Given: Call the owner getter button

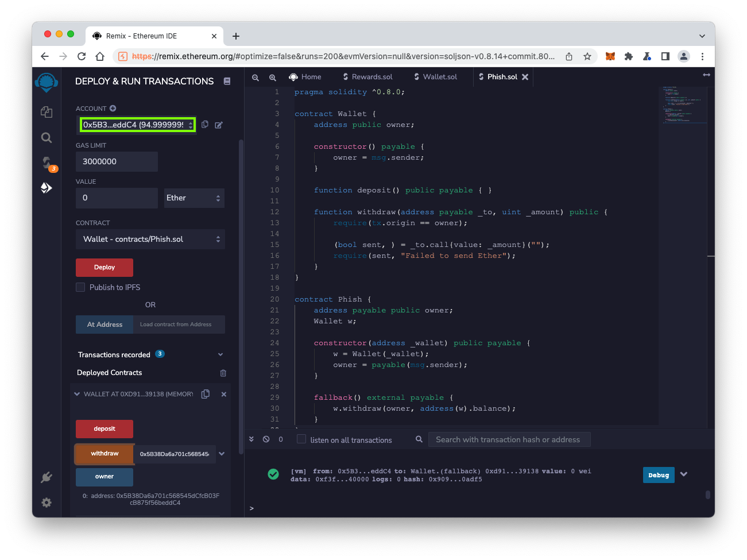Looking at the screenshot, I should coord(104,477).
